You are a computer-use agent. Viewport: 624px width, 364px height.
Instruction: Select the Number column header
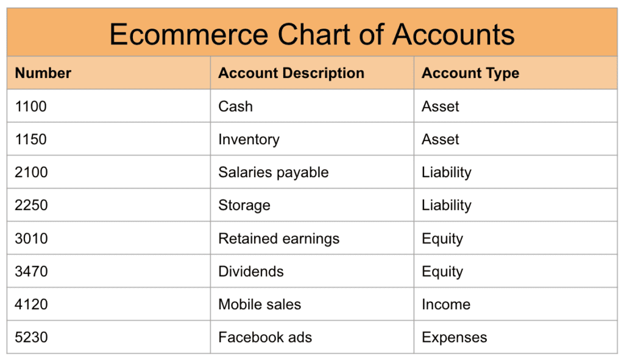pos(43,74)
